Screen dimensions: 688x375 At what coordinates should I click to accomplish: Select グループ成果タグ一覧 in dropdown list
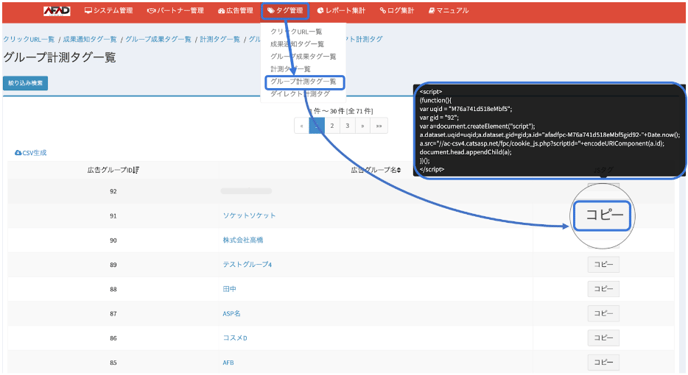click(x=303, y=57)
